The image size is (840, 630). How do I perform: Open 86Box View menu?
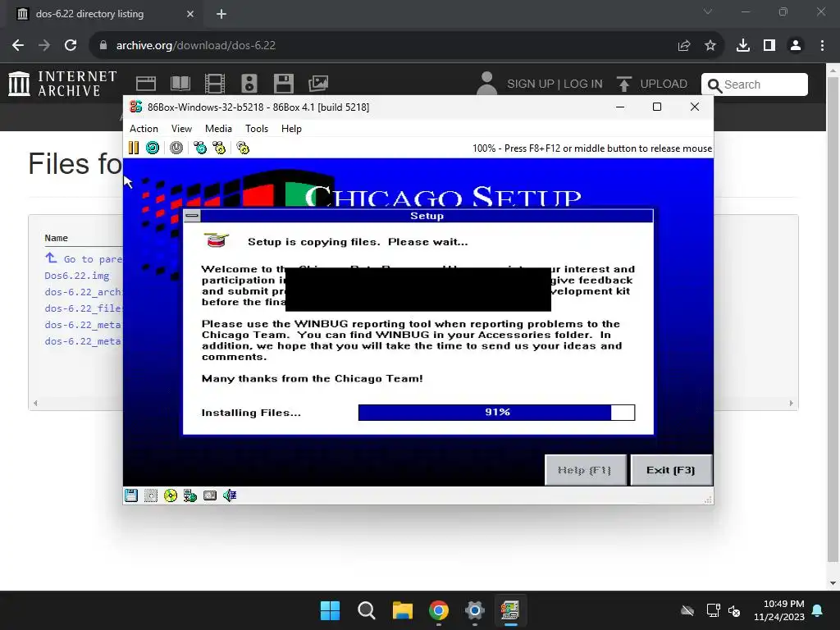(x=181, y=129)
